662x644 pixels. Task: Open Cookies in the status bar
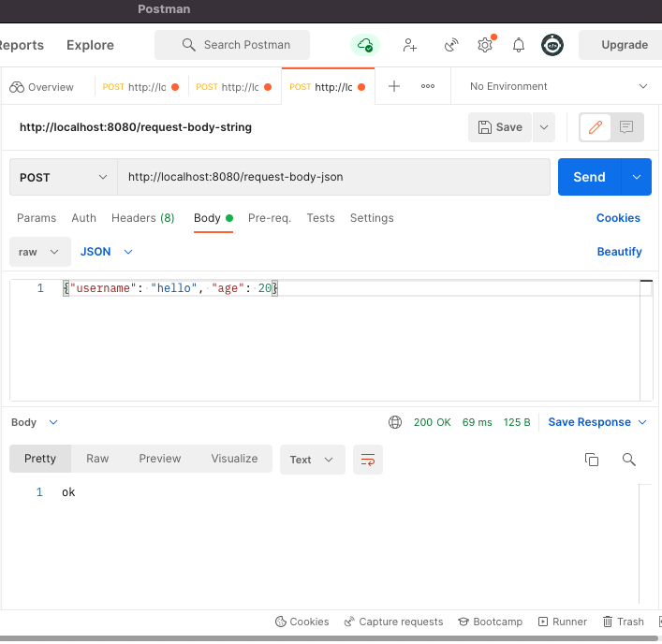pos(302,622)
